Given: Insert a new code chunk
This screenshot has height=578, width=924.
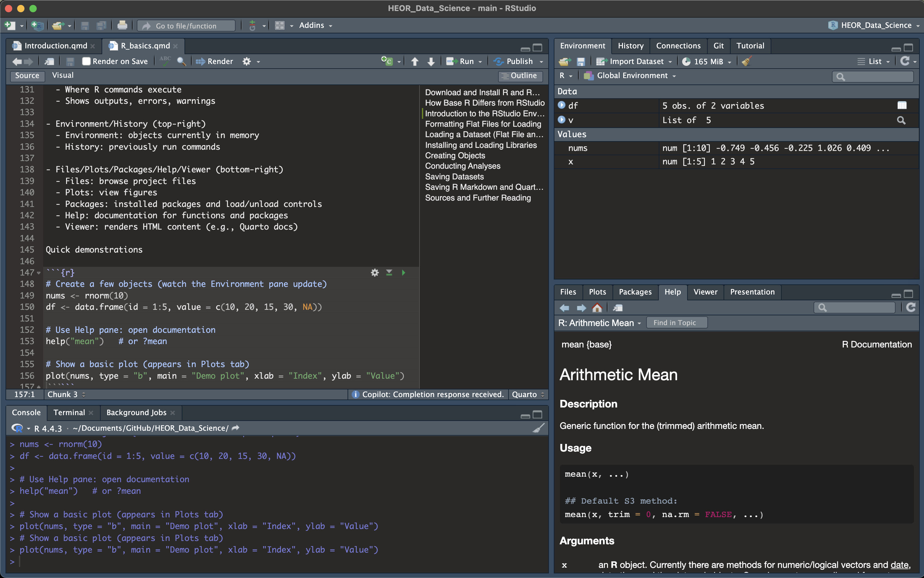Looking at the screenshot, I should tap(387, 61).
